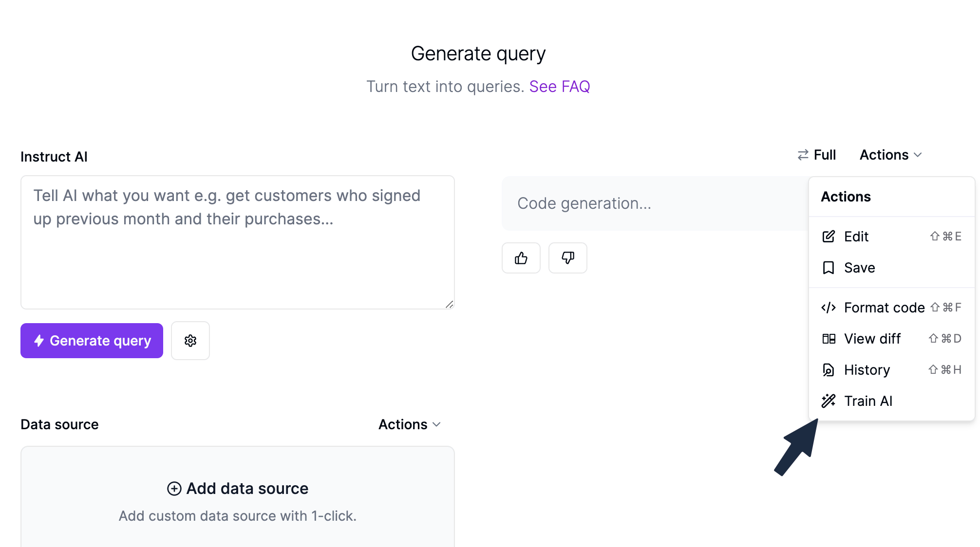Toggle the Full view mode switch
Viewport: 980px width, 547px height.
817,155
